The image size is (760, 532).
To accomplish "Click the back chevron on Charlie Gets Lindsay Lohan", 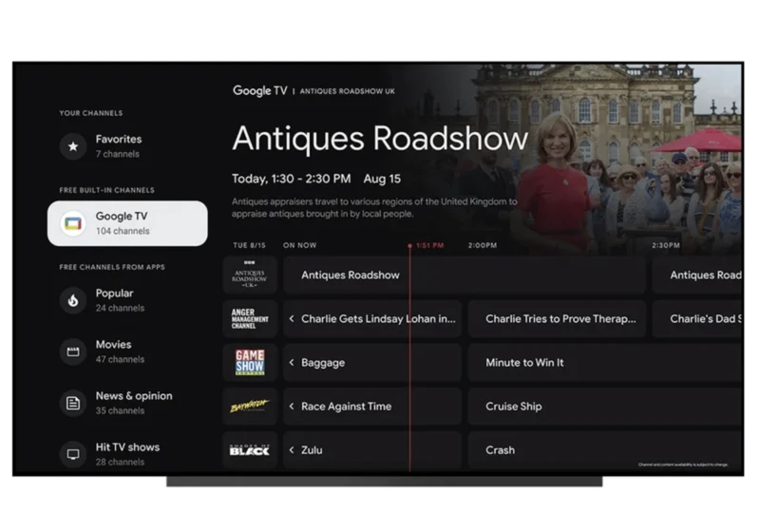I will click(292, 319).
